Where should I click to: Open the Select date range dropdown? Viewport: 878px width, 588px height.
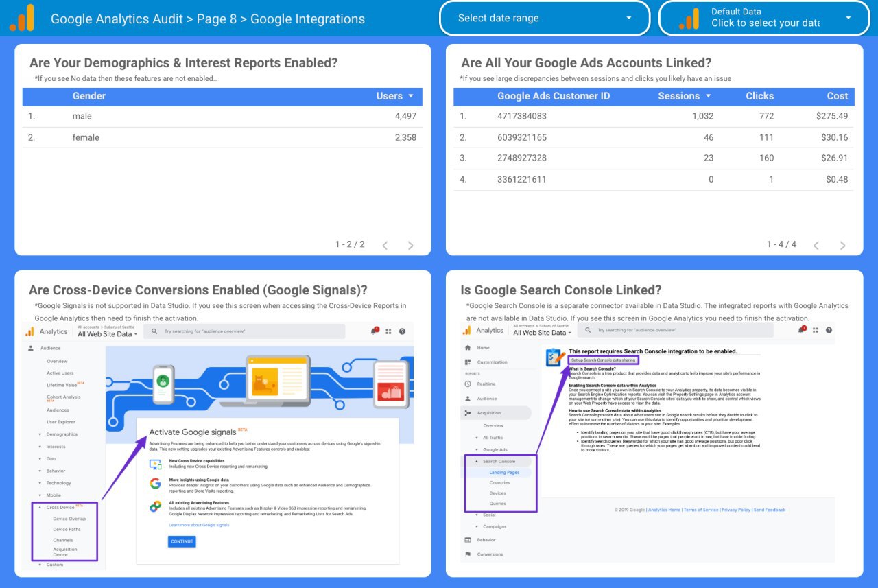[544, 18]
